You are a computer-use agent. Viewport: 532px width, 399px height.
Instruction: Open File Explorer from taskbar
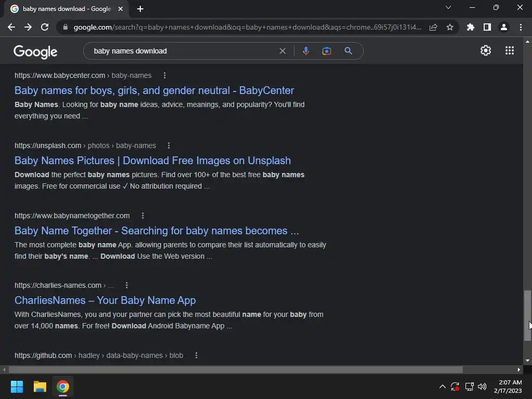tap(39, 387)
